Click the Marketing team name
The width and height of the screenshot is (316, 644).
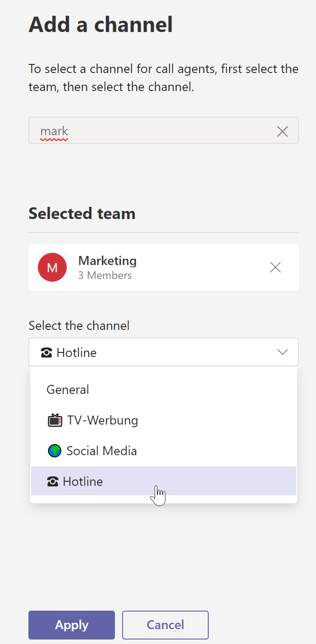click(x=107, y=260)
